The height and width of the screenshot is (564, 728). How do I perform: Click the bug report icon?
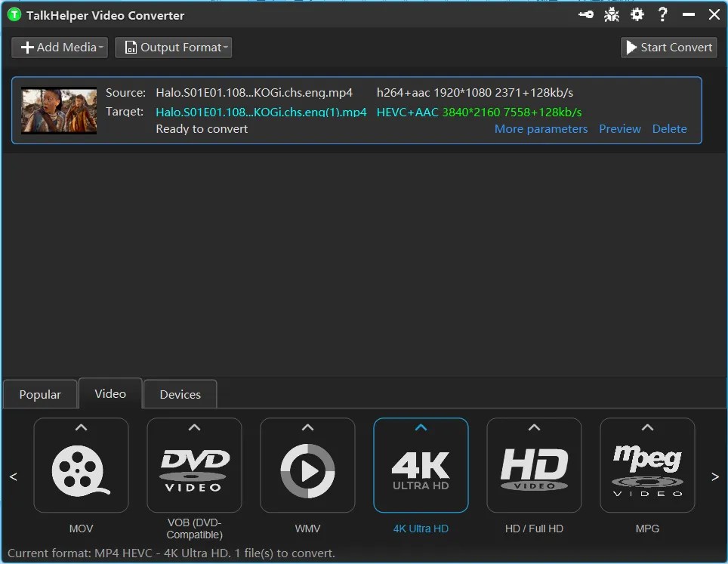tap(612, 14)
